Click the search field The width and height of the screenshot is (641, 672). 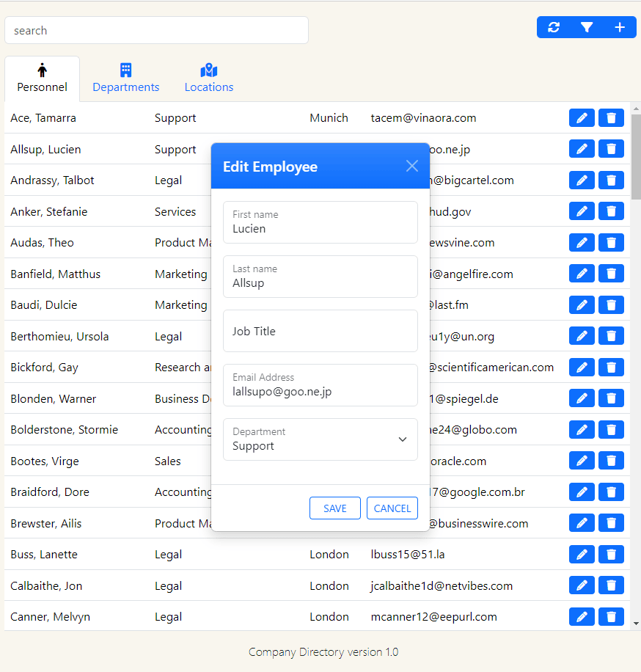click(x=156, y=30)
